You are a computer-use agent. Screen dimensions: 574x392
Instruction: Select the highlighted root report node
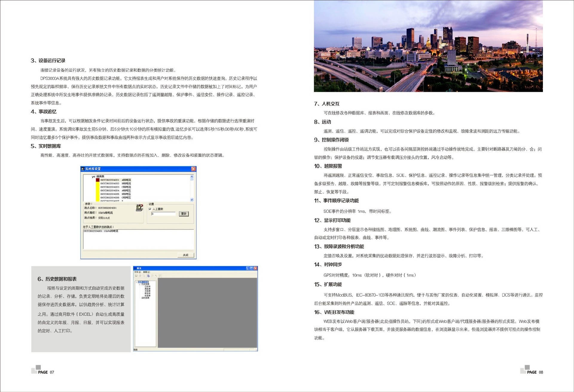(x=143, y=282)
